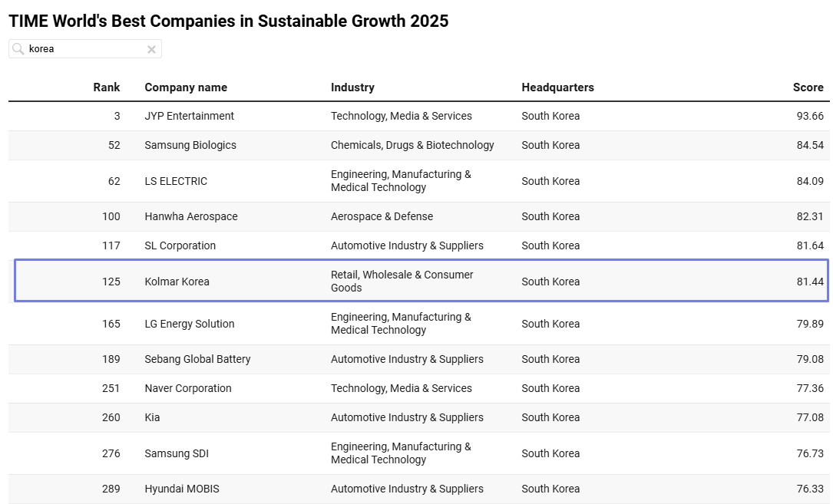Click score value 84.54
Viewport: 833px width, 504px height.
[x=810, y=145]
